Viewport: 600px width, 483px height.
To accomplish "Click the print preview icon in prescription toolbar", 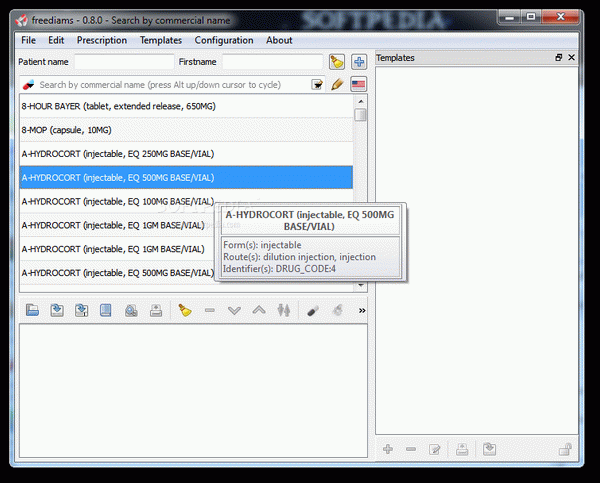I will pos(132,311).
